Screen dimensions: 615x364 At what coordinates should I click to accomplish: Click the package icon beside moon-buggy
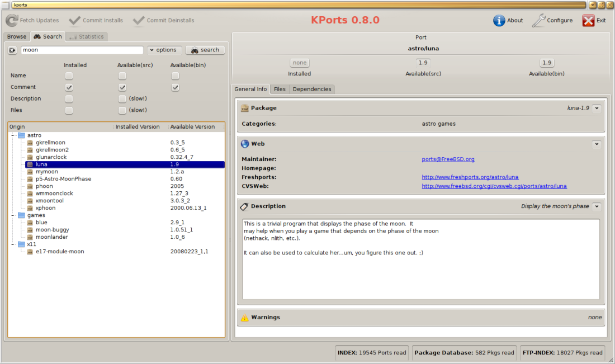(x=30, y=230)
